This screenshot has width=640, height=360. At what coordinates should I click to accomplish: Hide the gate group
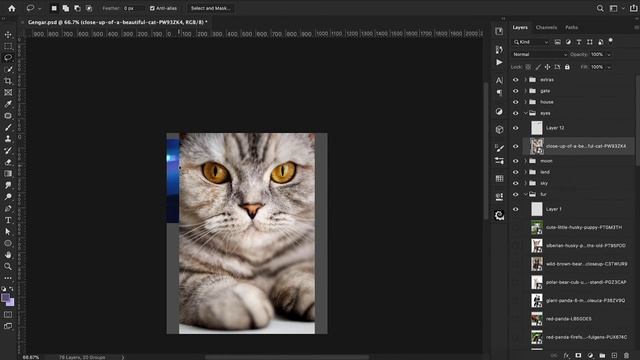pyautogui.click(x=516, y=91)
